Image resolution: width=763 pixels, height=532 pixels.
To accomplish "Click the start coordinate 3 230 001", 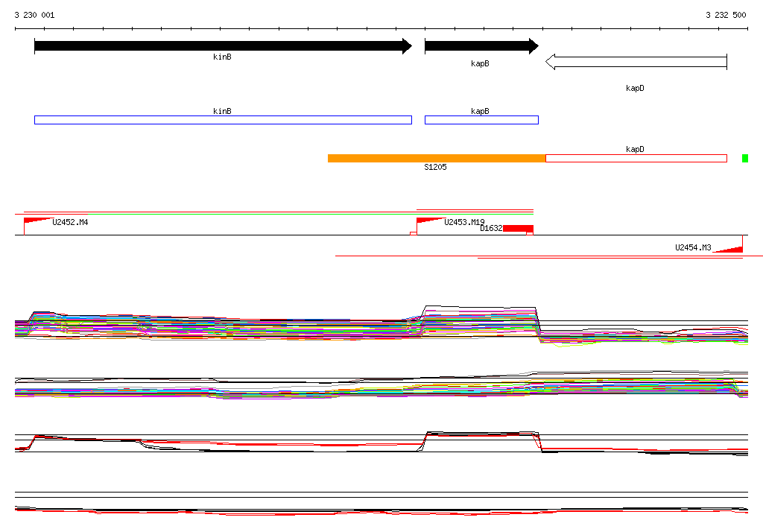I will (34, 15).
